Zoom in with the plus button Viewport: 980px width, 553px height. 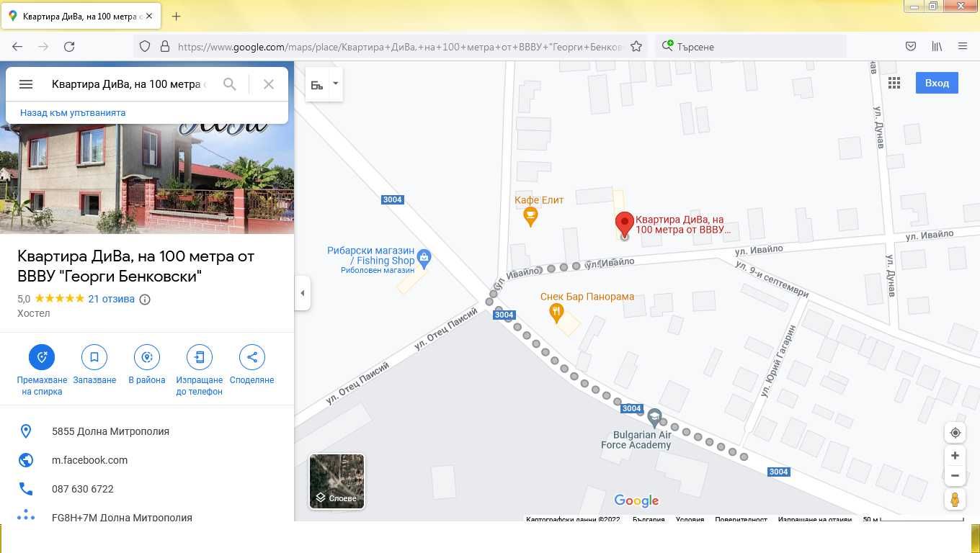click(955, 456)
